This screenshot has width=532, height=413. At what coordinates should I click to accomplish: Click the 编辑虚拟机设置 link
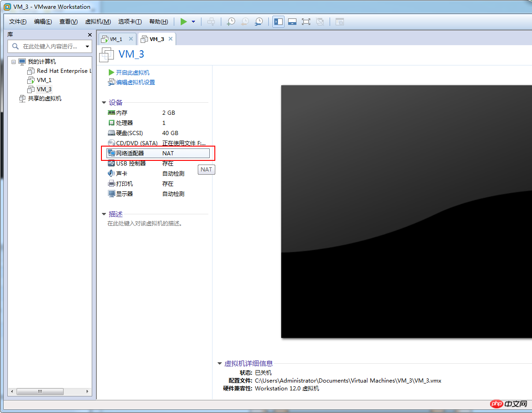[136, 83]
